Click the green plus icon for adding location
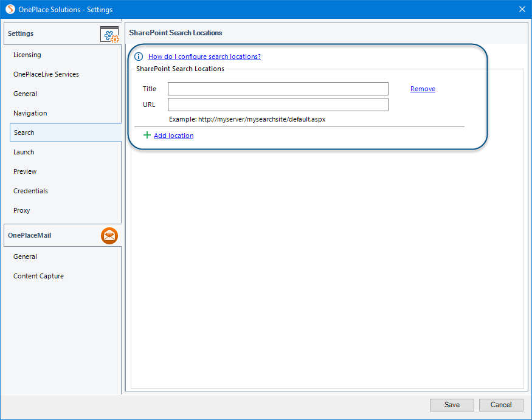The height and width of the screenshot is (420, 532). (147, 135)
